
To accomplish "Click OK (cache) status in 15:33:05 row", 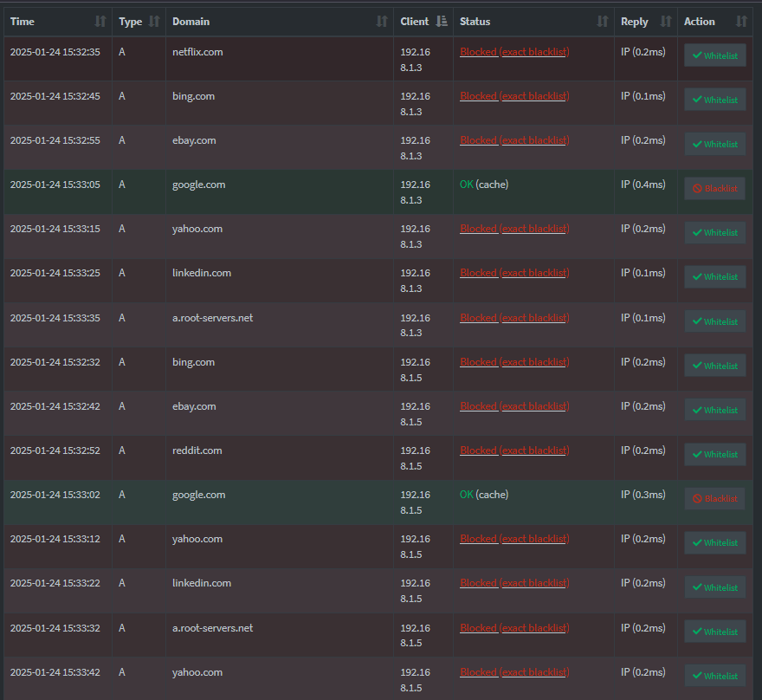I will click(484, 185).
